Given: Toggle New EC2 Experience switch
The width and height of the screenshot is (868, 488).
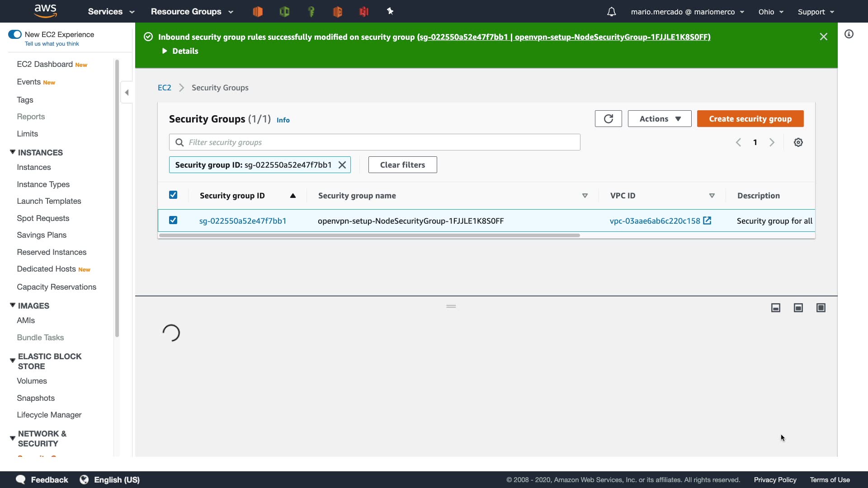Looking at the screenshot, I should click(15, 34).
